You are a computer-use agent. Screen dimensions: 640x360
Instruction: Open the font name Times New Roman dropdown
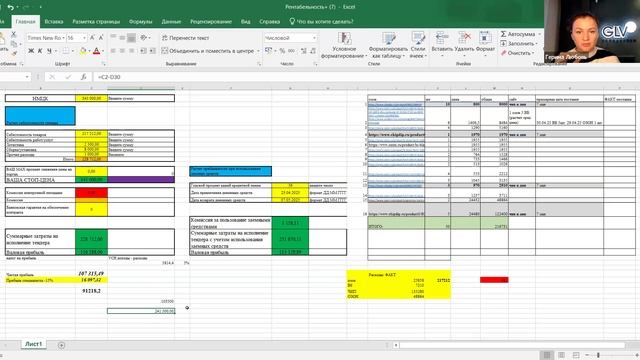pyautogui.click(x=63, y=38)
